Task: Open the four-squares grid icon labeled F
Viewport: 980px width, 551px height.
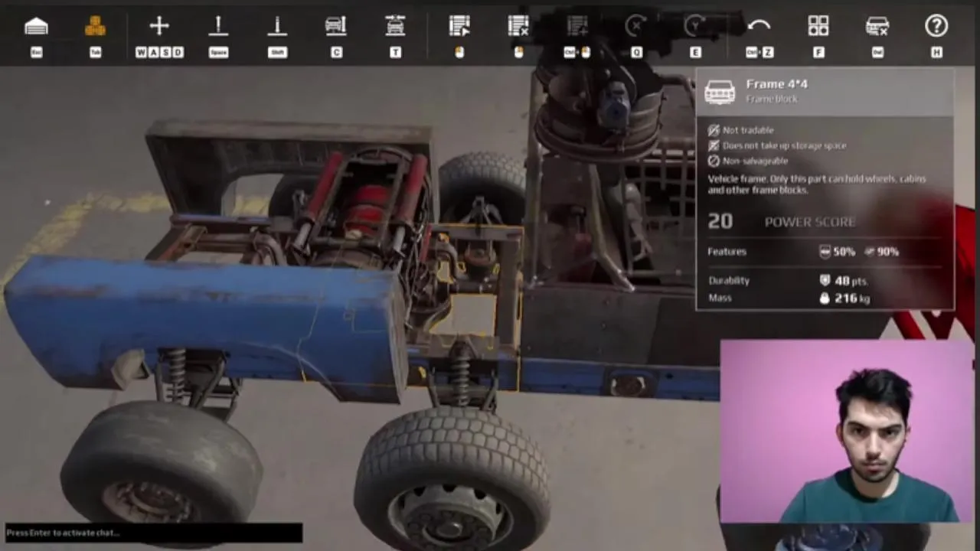Action: (x=818, y=27)
